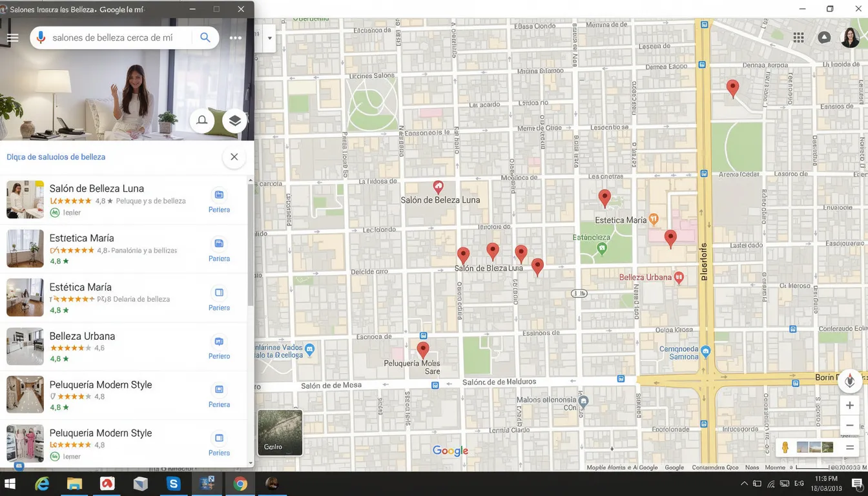Click the zoom out control on the map
868x496 pixels.
(850, 425)
